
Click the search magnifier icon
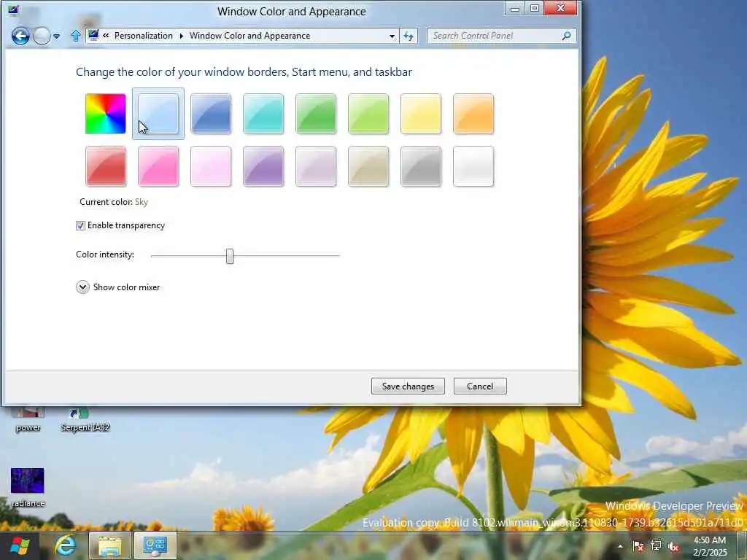click(x=566, y=36)
